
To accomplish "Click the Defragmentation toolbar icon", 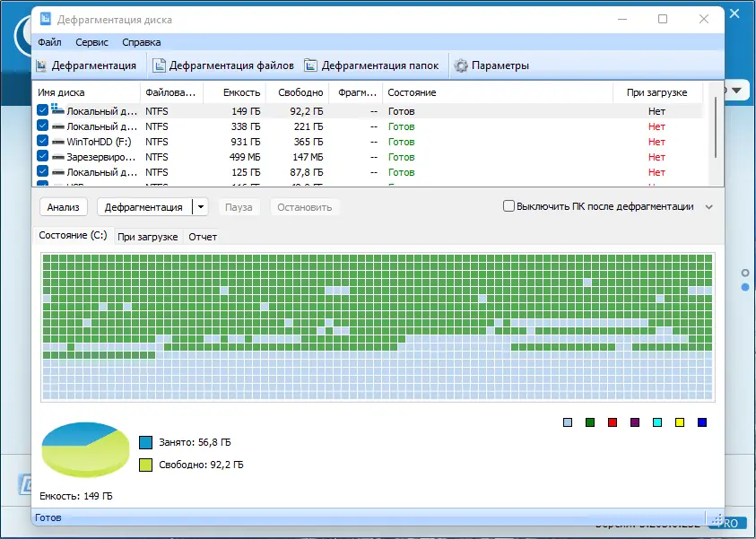I will tap(42, 65).
